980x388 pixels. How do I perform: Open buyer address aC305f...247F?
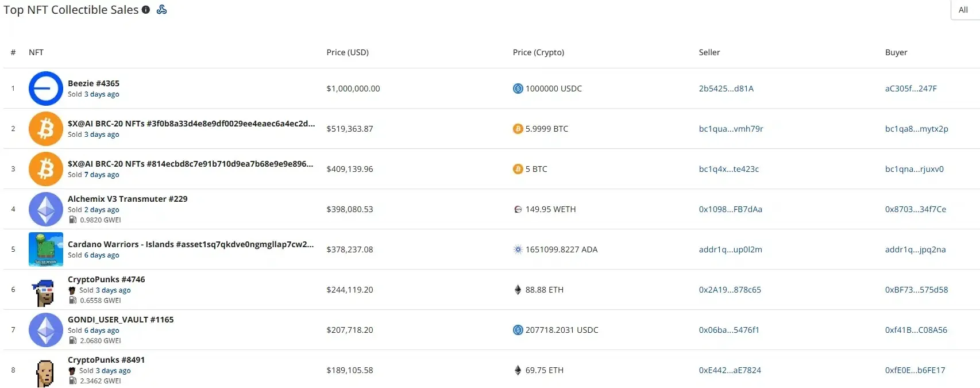[x=911, y=89]
